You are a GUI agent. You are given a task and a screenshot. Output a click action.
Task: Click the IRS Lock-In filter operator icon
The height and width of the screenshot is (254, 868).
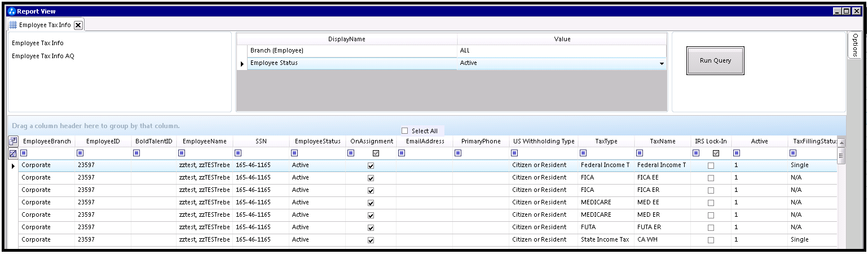coord(696,153)
